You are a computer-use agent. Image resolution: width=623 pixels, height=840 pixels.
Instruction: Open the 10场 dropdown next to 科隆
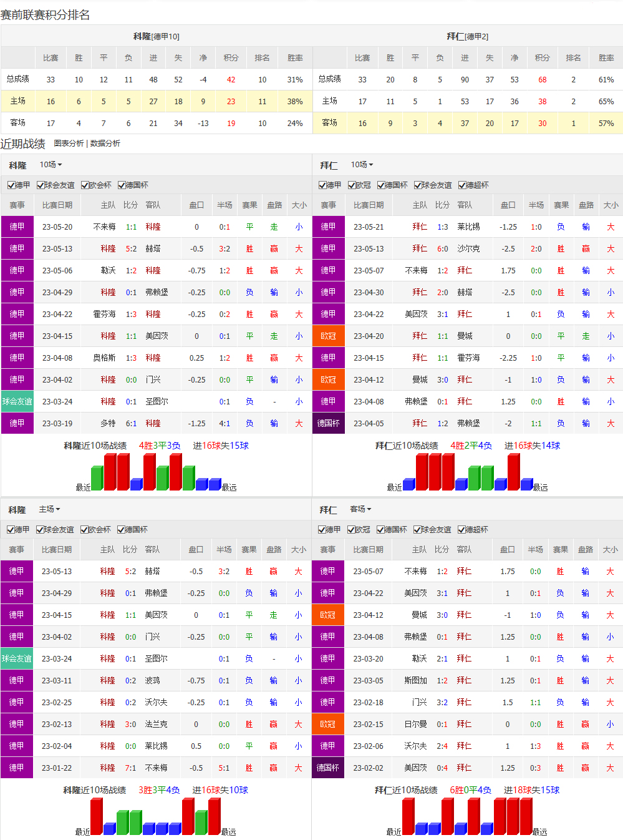pyautogui.click(x=51, y=165)
